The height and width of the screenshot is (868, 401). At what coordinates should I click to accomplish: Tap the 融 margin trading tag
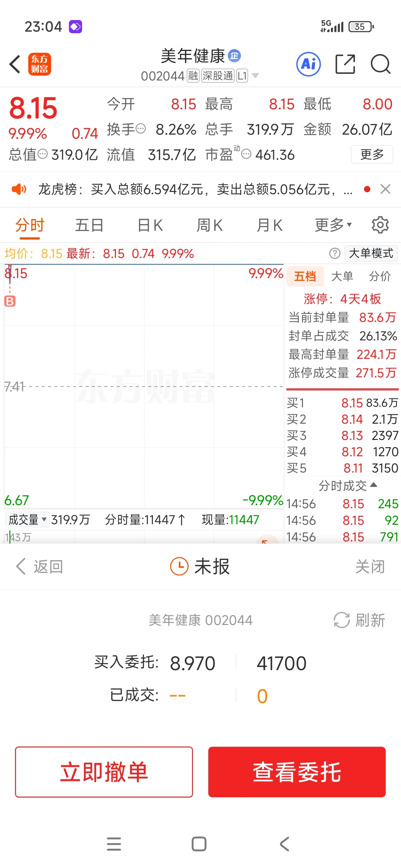[193, 76]
